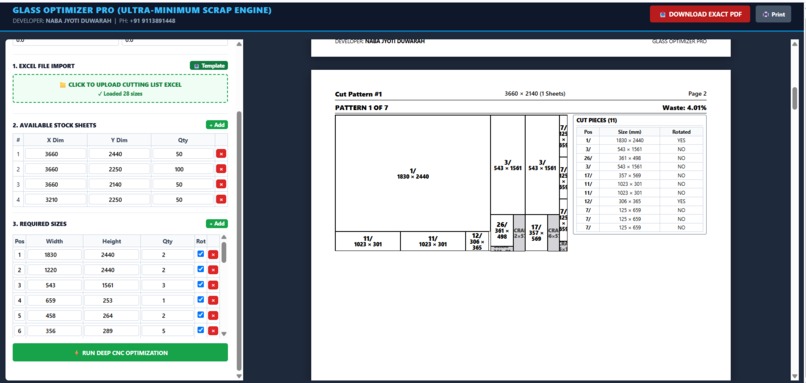Toggle rotation for position 5 size
The height and width of the screenshot is (383, 806).
200,315
